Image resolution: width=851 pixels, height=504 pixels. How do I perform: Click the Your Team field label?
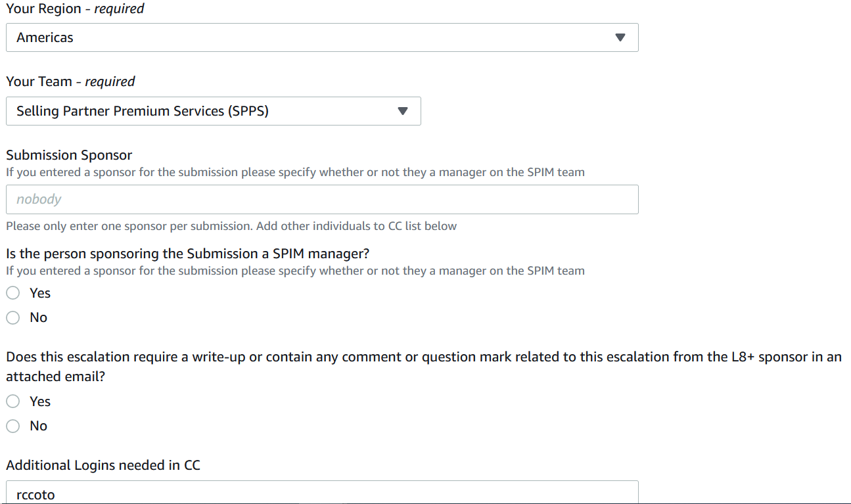pyautogui.click(x=39, y=81)
